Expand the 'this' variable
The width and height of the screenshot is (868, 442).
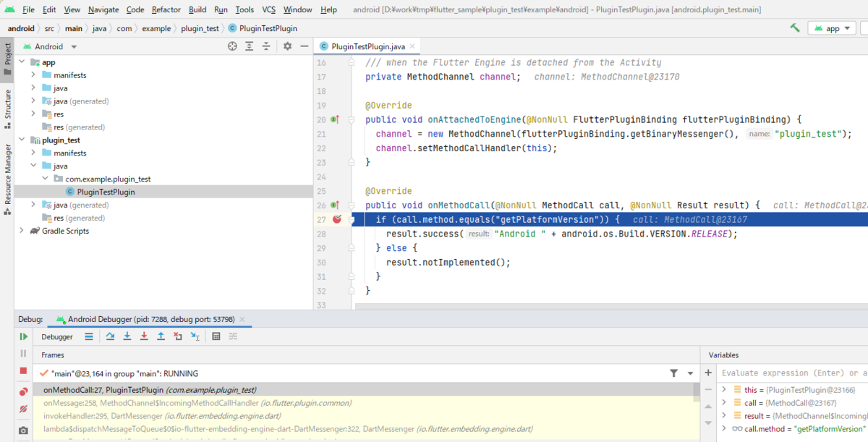(724, 390)
